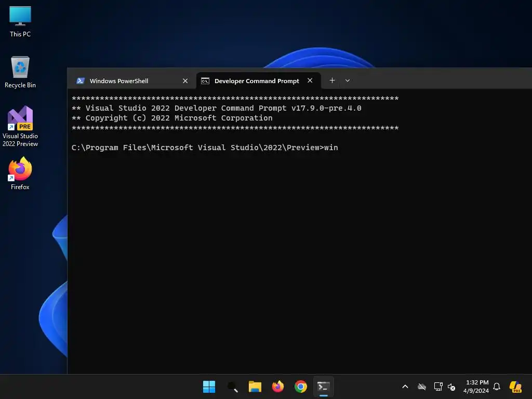This screenshot has width=532, height=399.
Task: Close the Developer Command Prompt tab
Action: click(310, 81)
